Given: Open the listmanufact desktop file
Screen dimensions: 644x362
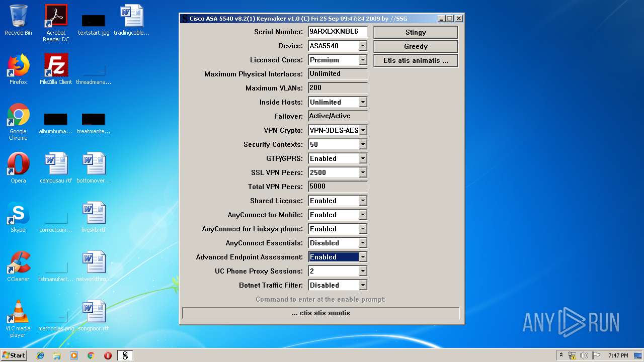Looking at the screenshot, I should [56, 270].
